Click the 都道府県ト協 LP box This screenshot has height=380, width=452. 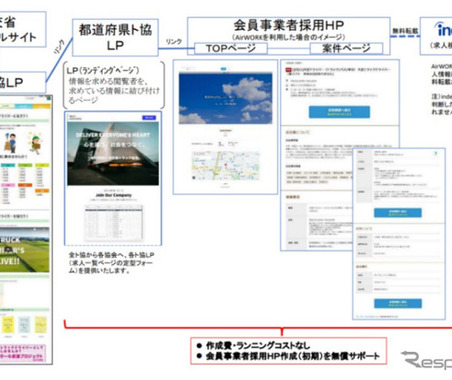tap(115, 37)
